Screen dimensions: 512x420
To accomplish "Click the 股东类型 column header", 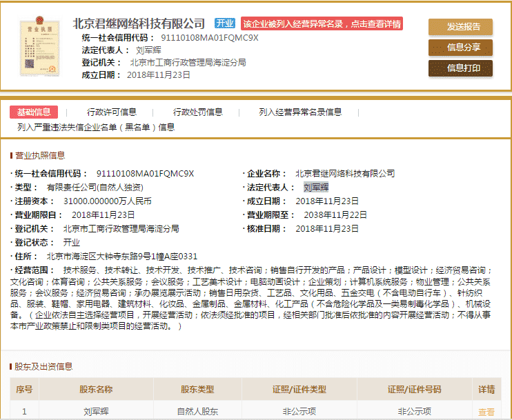I will (197, 390).
